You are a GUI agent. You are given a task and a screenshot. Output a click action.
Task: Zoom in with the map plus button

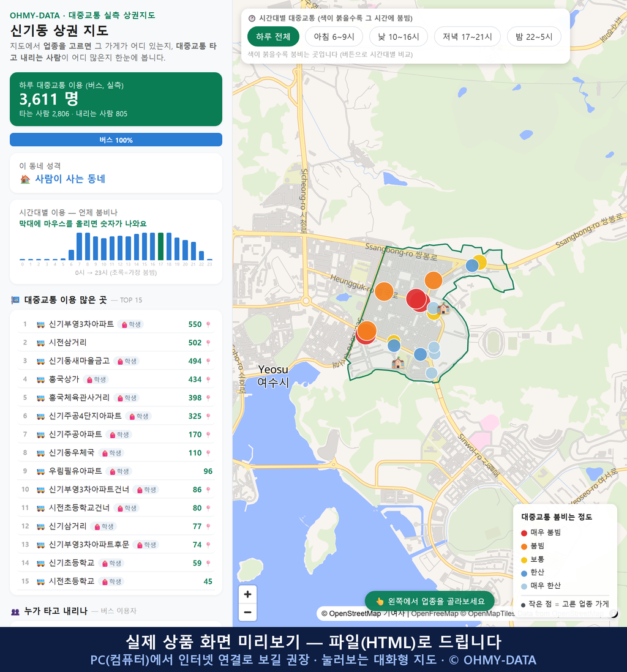coord(247,594)
